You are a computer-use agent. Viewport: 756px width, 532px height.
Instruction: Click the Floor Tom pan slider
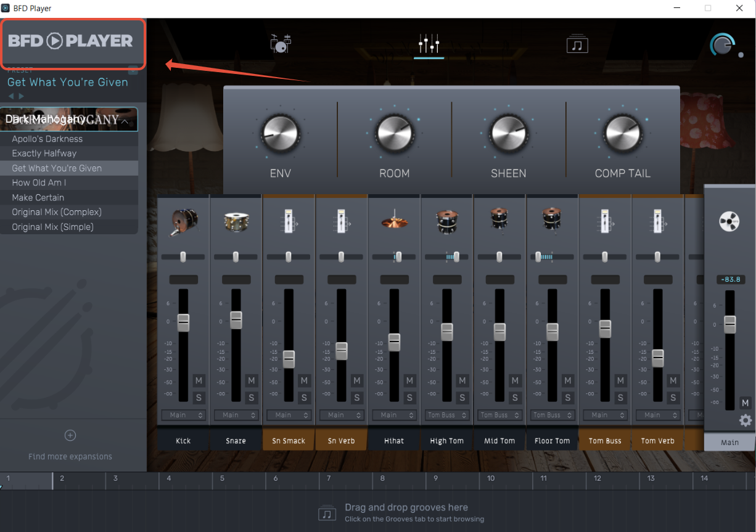click(x=552, y=256)
